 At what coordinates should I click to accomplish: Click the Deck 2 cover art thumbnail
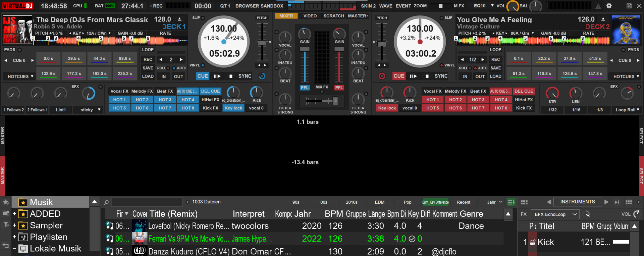click(626, 30)
